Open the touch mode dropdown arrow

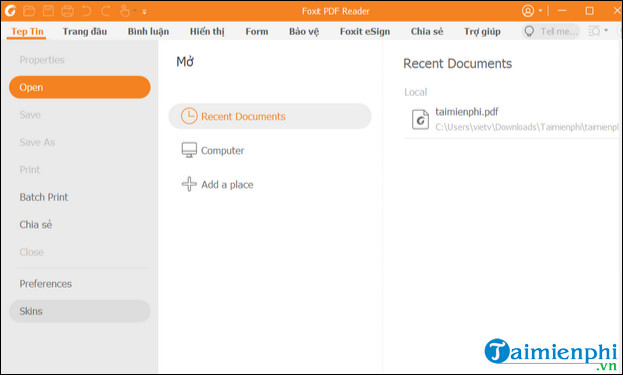pos(135,11)
